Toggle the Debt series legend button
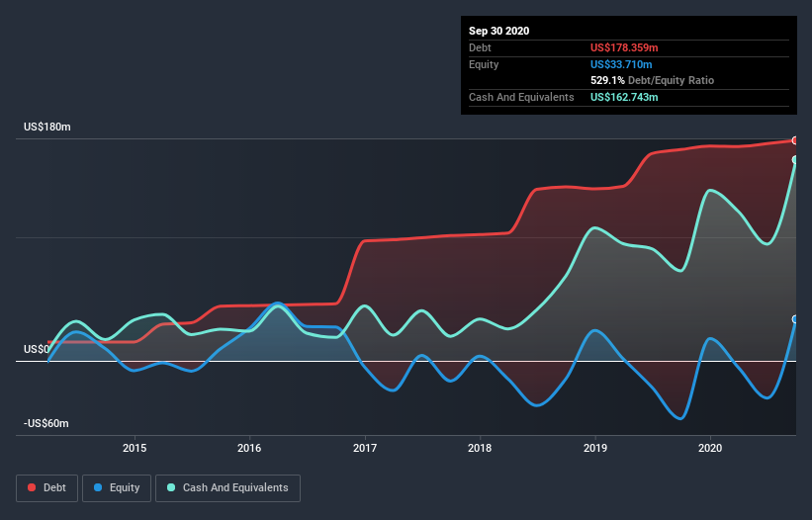 [46, 488]
